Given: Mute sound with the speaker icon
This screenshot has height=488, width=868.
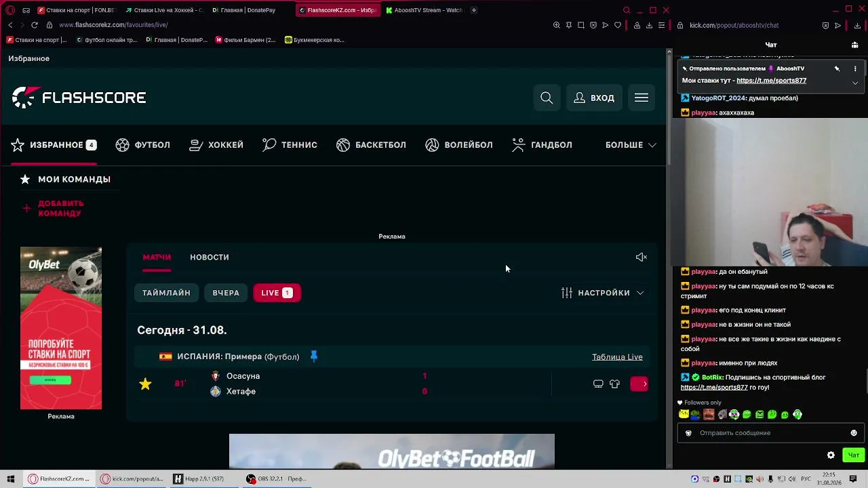Looking at the screenshot, I should pos(642,257).
